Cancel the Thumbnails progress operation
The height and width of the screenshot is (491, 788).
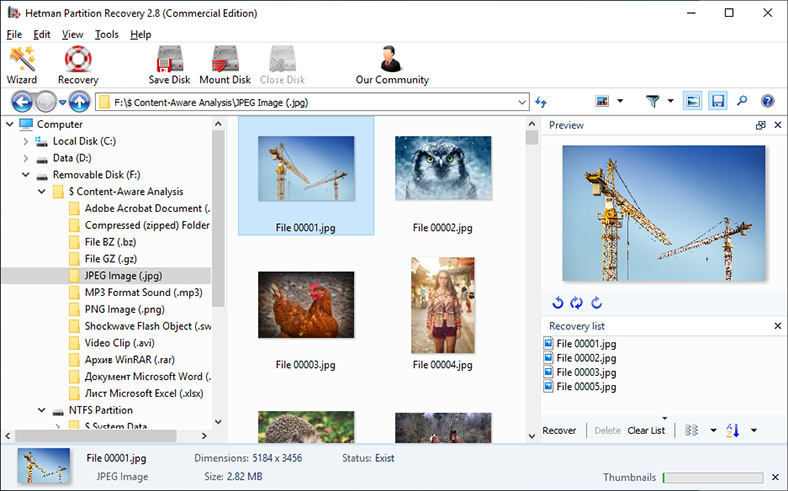pyautogui.click(x=775, y=477)
